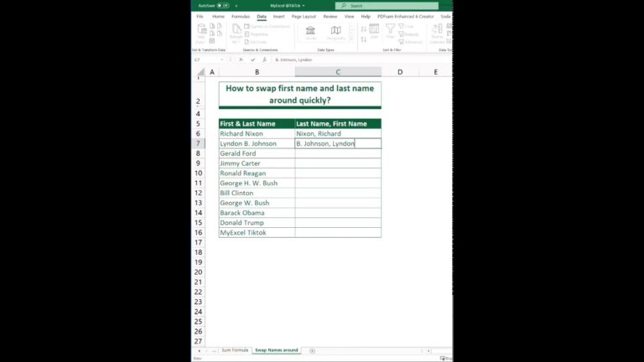644x362 pixels.
Task: Click the Filter funnel icon
Action: tap(390, 31)
